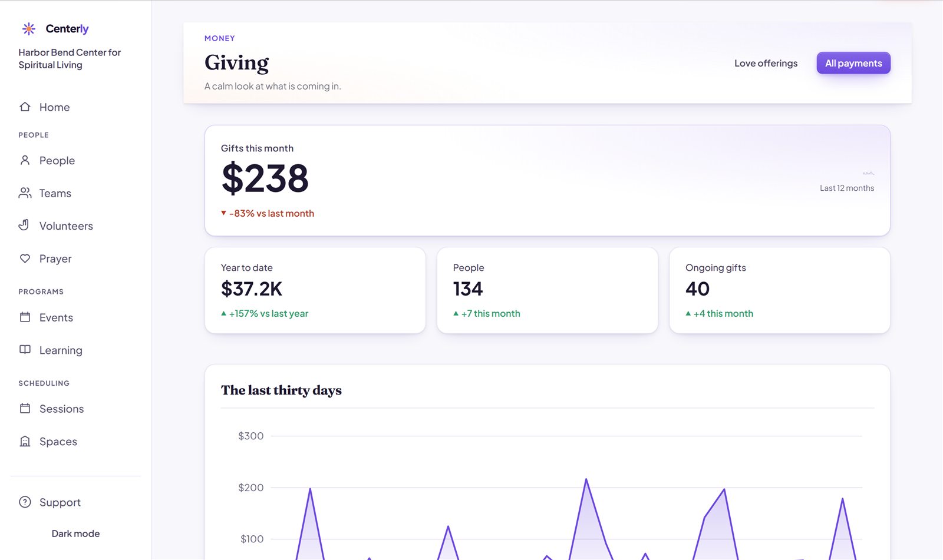Open Teams via the group icon
Viewport: 943px width, 560px height.
click(25, 193)
